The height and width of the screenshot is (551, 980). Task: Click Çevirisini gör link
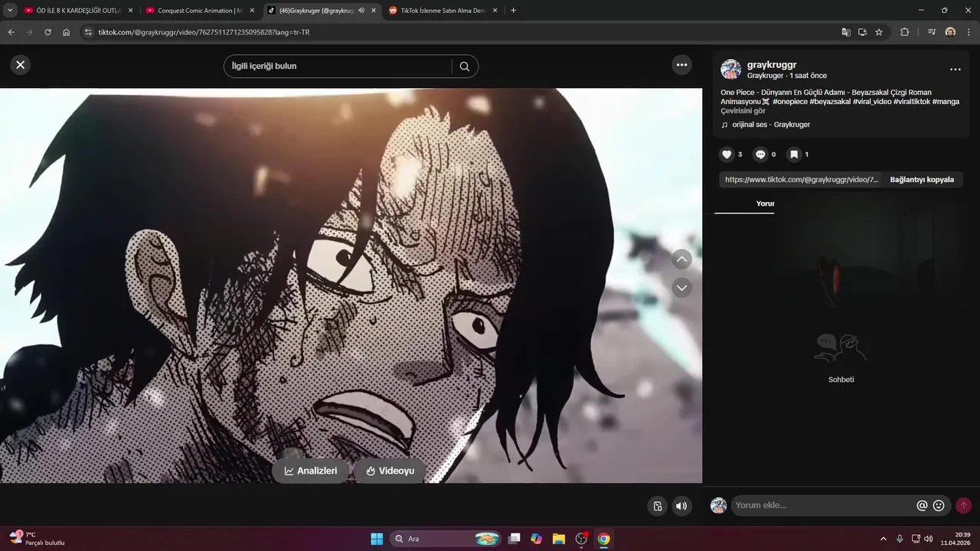tap(743, 111)
